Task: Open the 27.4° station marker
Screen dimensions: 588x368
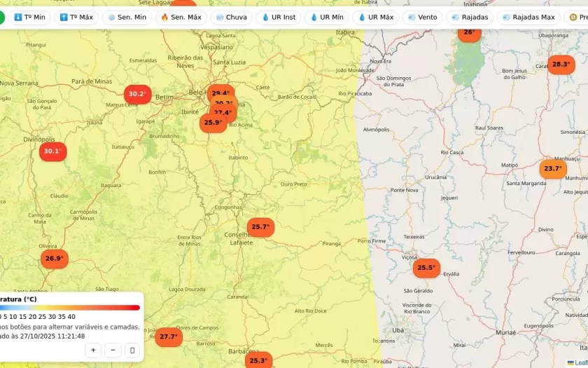Action: [223, 113]
